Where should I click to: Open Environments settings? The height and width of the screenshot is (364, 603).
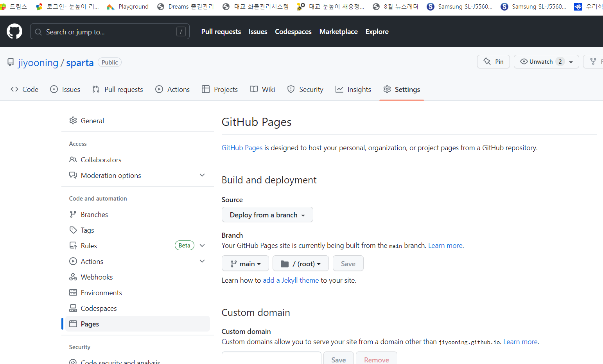click(138, 293)
